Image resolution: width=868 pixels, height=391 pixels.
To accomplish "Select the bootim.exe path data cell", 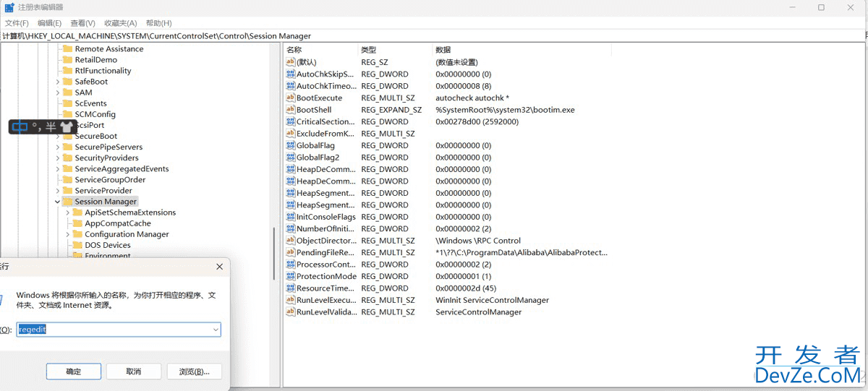I will tap(505, 110).
